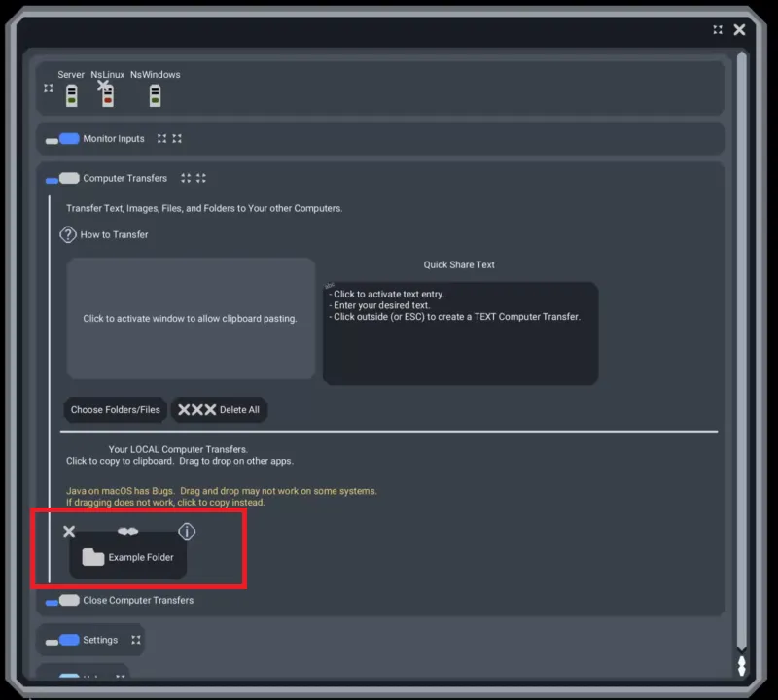Click the right collapse icon beside Computer Transfers
778x700 pixels.
pyautogui.click(x=201, y=178)
